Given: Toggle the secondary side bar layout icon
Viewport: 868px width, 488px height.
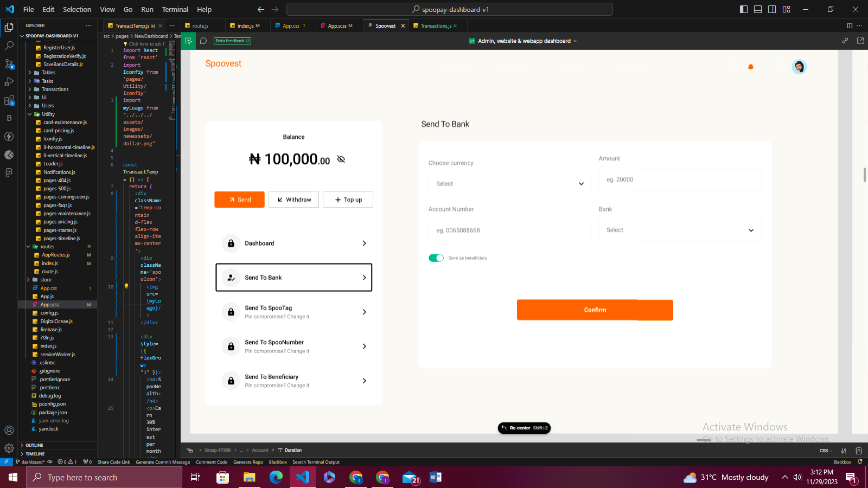Looking at the screenshot, I should (772, 9).
